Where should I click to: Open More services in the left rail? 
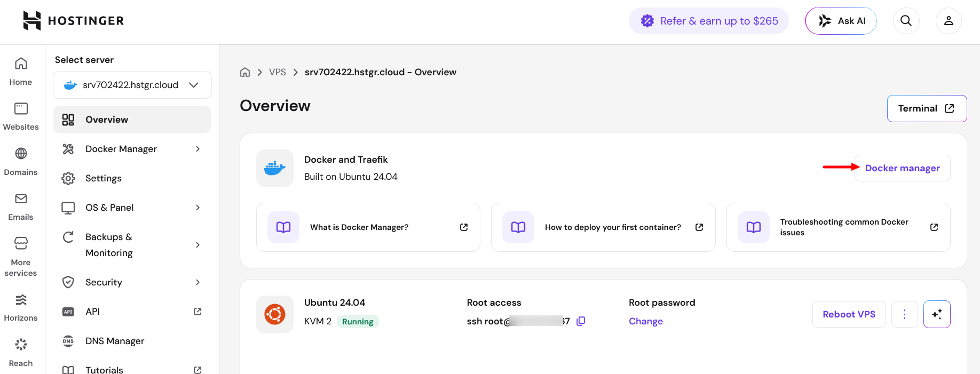click(x=21, y=257)
